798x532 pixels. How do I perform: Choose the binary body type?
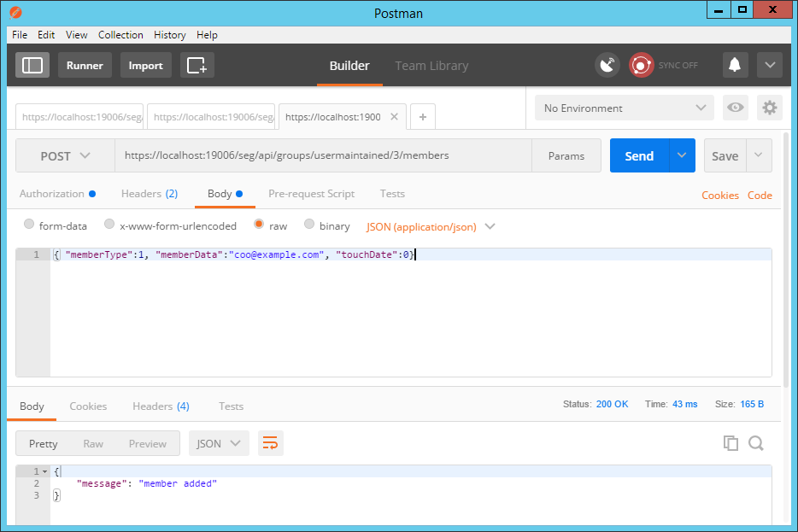coord(309,225)
